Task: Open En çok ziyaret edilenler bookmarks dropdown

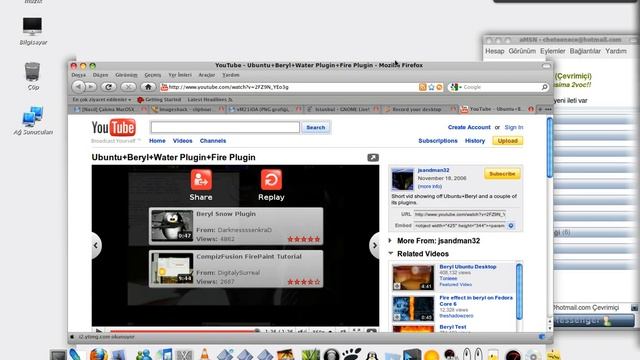Action: tap(102, 100)
